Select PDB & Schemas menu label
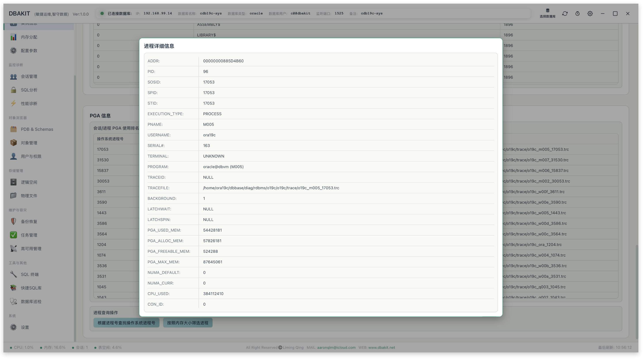 point(37,129)
